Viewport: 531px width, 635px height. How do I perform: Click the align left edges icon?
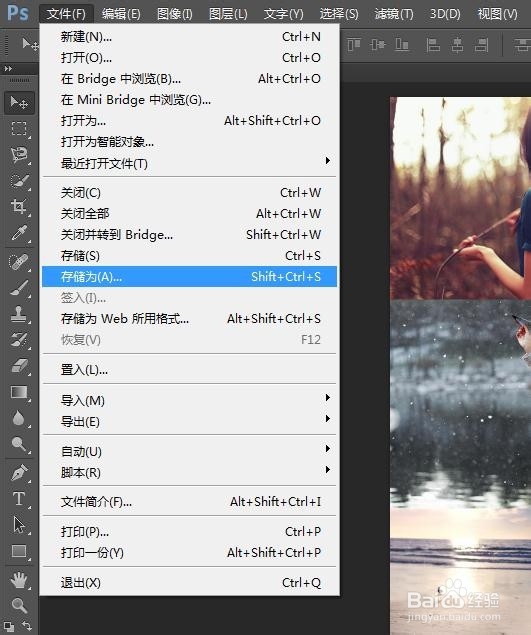(433, 45)
